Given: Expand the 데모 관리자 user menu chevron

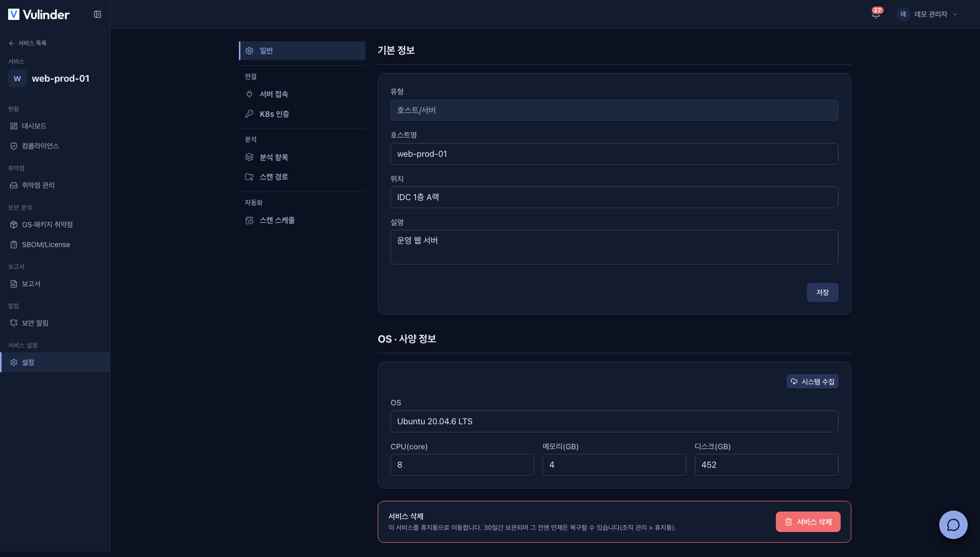Looking at the screenshot, I should point(955,14).
